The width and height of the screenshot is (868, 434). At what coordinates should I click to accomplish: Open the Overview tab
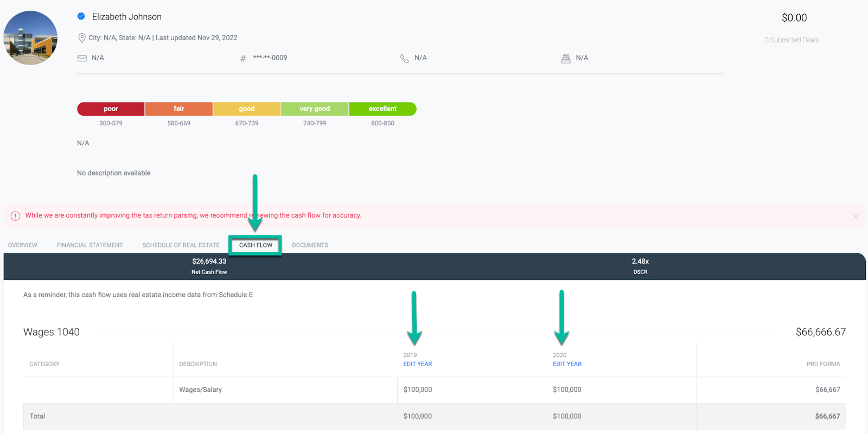23,245
